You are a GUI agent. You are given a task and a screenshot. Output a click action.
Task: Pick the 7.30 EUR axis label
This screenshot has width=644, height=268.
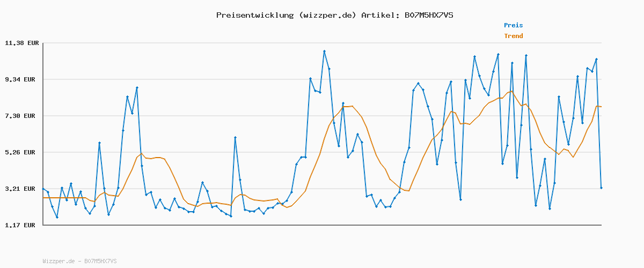pos(21,116)
